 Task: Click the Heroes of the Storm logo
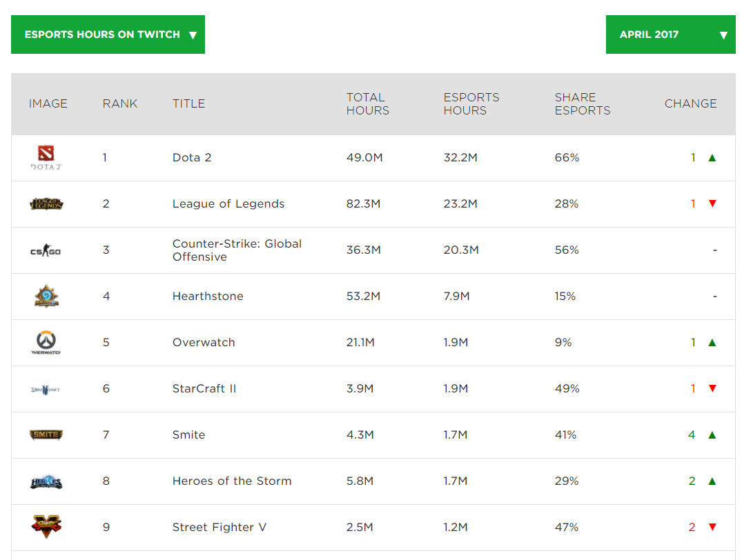pos(46,481)
